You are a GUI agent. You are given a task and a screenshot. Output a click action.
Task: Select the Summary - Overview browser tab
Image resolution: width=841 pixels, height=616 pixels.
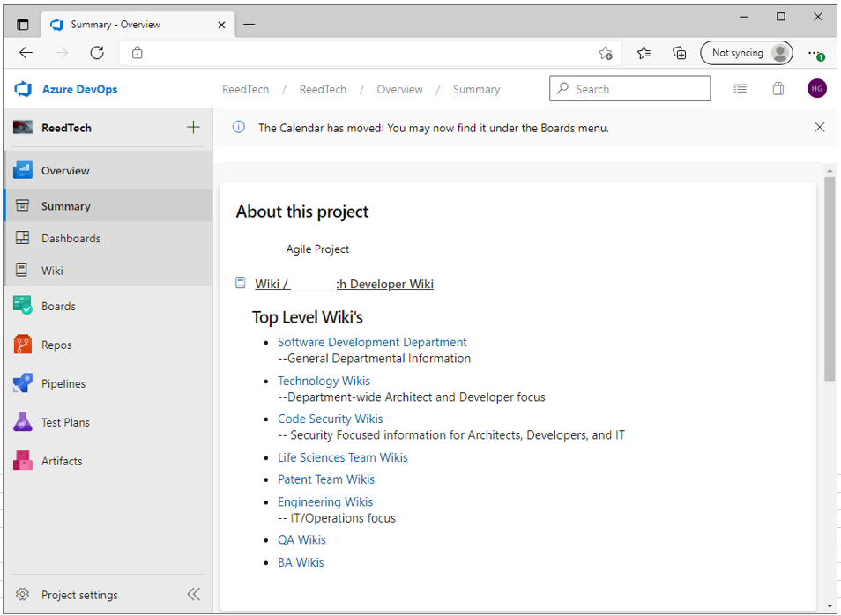click(x=138, y=24)
